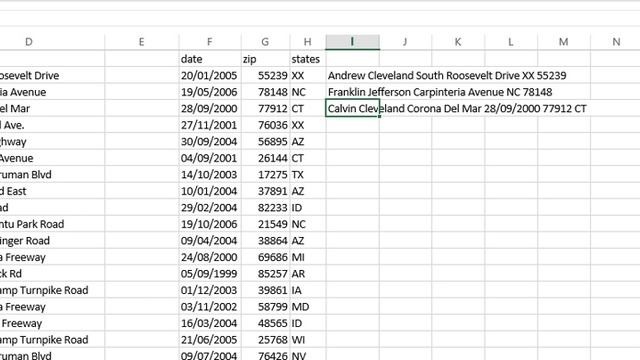
Task: Select column G header
Action: [265, 42]
